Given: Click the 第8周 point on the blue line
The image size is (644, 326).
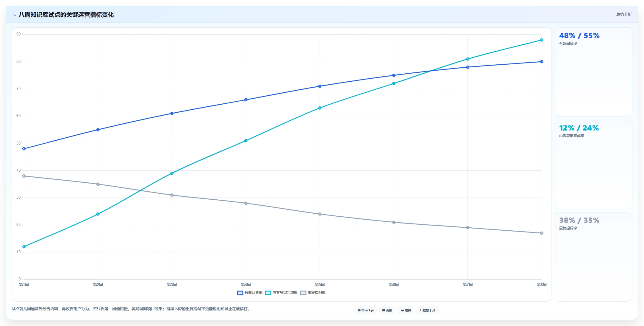Looking at the screenshot, I should coord(542,62).
